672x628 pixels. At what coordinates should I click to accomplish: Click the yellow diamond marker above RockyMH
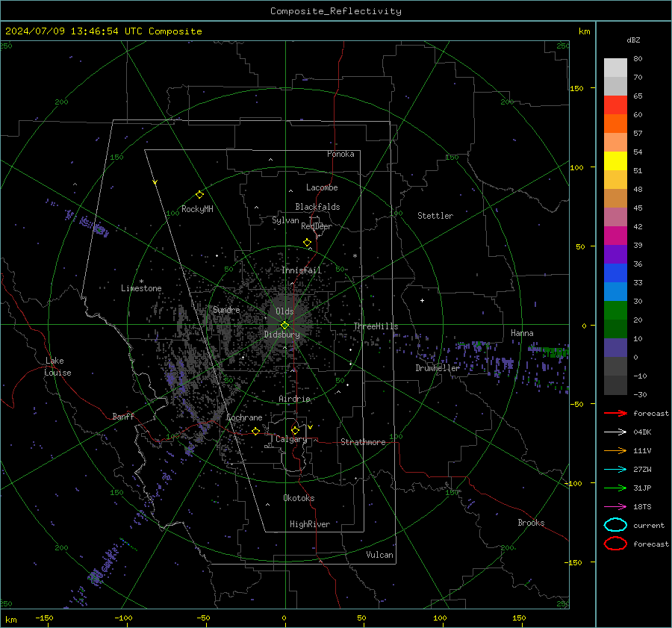[x=199, y=195]
